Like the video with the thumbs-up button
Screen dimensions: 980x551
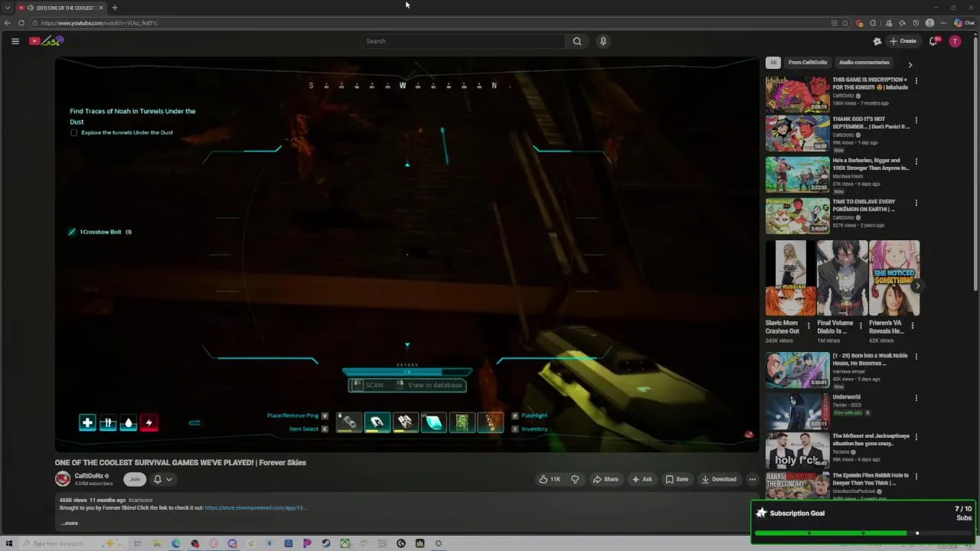click(549, 479)
